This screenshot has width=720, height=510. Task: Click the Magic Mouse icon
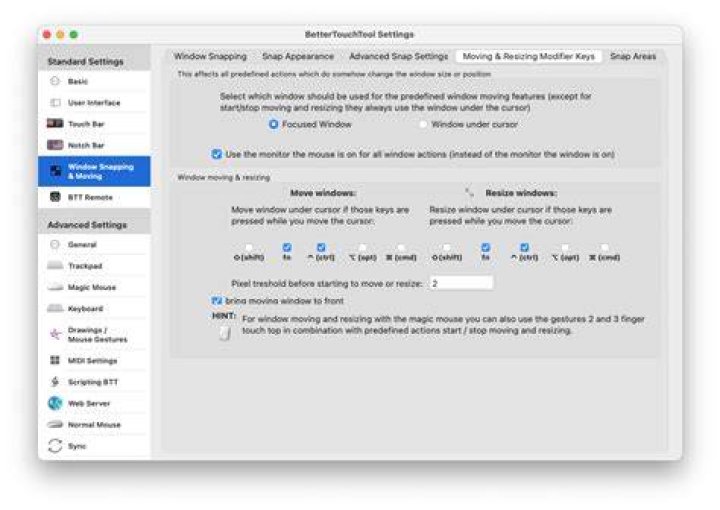(x=55, y=287)
